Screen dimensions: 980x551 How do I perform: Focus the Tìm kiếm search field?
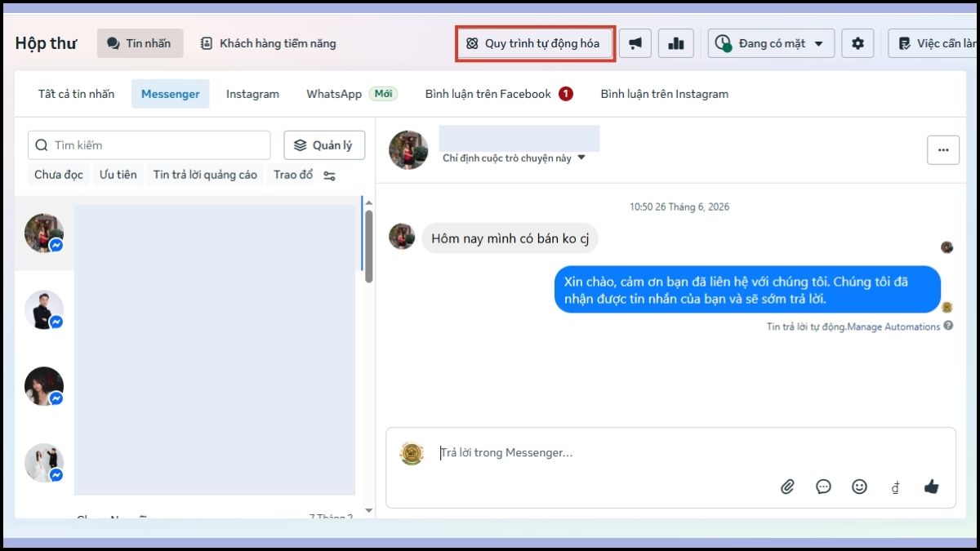(149, 145)
